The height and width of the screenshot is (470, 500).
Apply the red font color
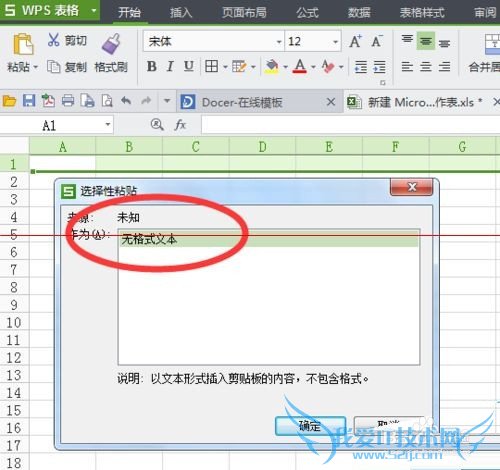[300, 66]
